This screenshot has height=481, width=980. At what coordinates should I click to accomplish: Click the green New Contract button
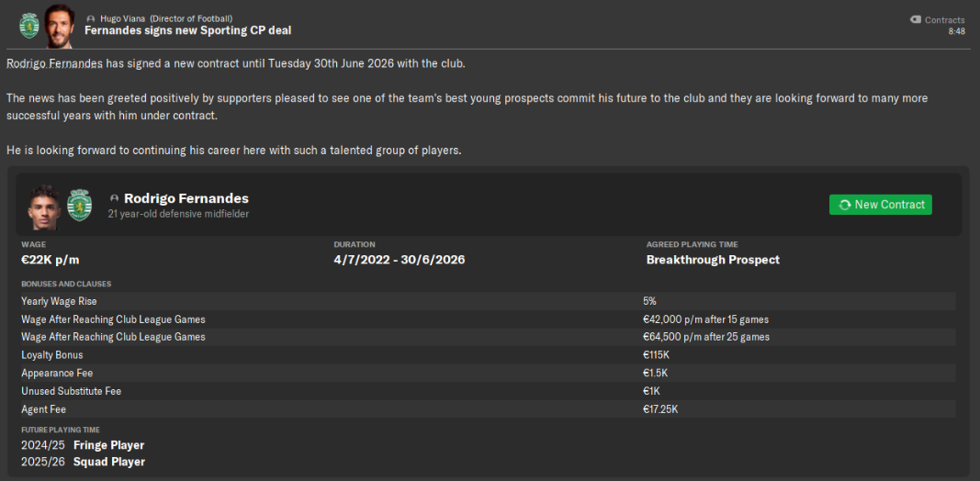point(880,205)
